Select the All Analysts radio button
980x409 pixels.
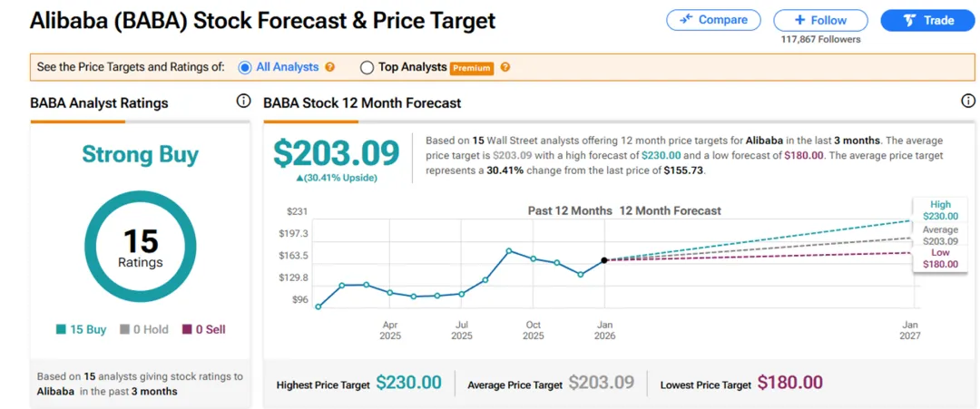pos(245,67)
